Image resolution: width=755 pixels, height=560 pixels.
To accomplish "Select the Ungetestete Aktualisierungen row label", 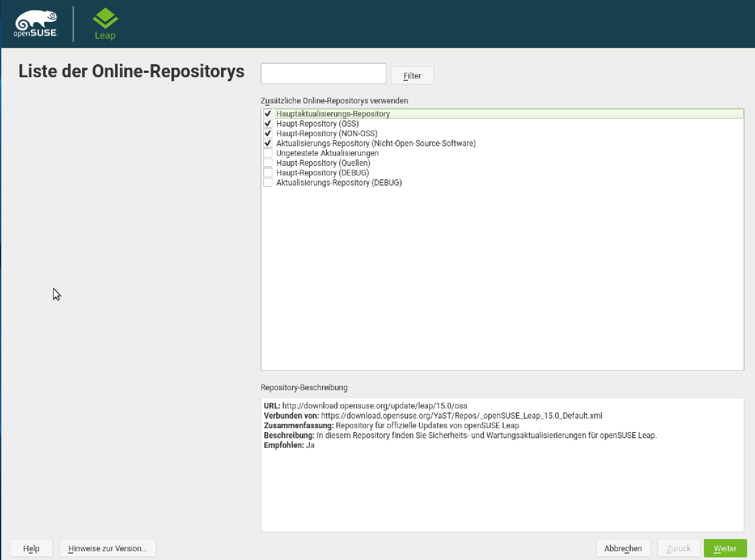I will coord(327,153).
